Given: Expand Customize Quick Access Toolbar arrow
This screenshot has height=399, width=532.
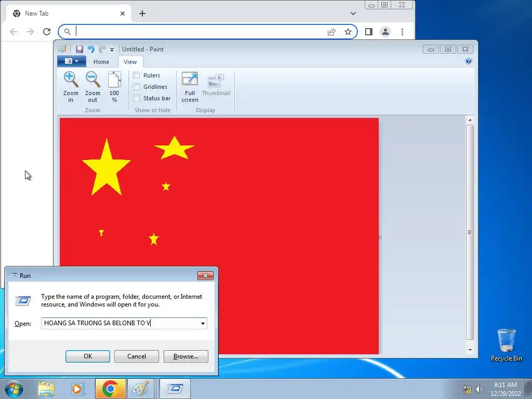Looking at the screenshot, I should [112, 49].
